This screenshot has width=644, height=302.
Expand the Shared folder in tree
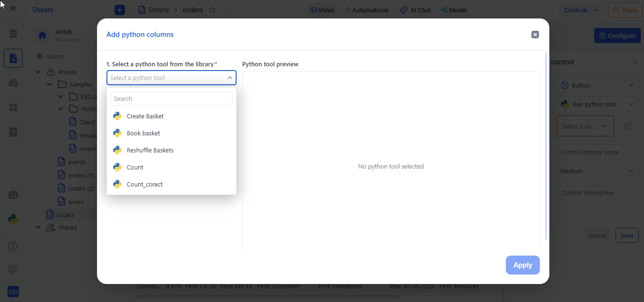click(38, 227)
